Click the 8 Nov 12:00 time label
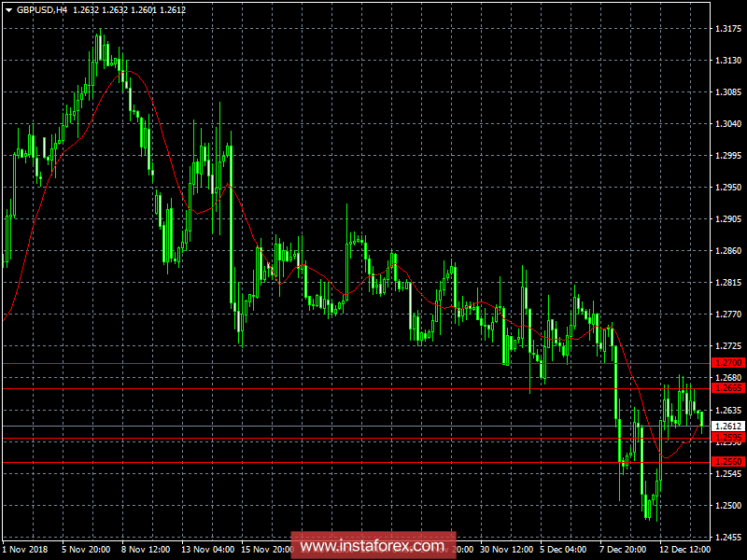747x560 pixels. 147,549
